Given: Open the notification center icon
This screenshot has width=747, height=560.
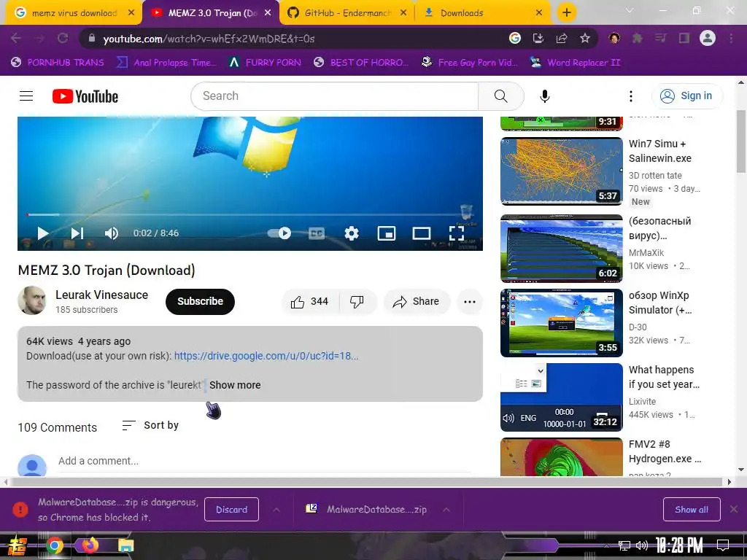Looking at the screenshot, I should [x=723, y=545].
